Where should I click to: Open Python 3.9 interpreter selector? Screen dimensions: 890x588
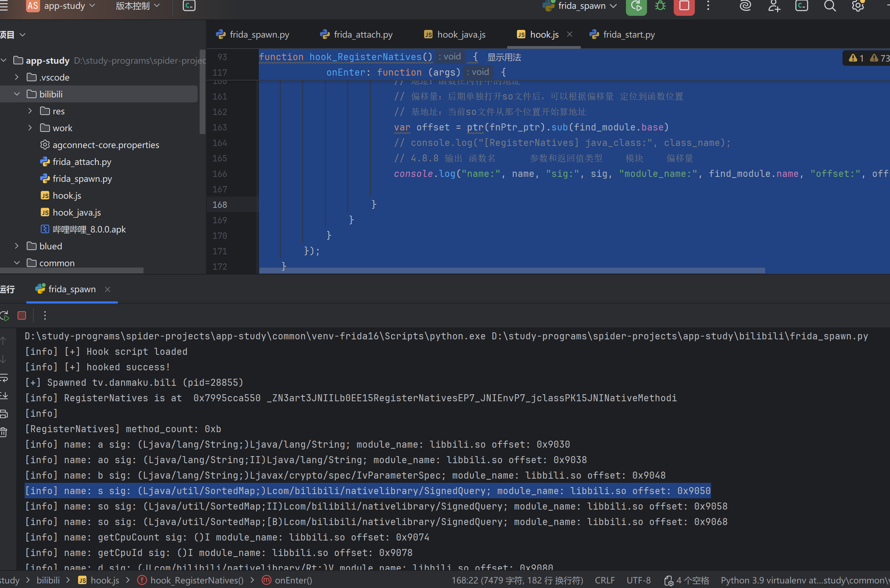[x=805, y=581]
